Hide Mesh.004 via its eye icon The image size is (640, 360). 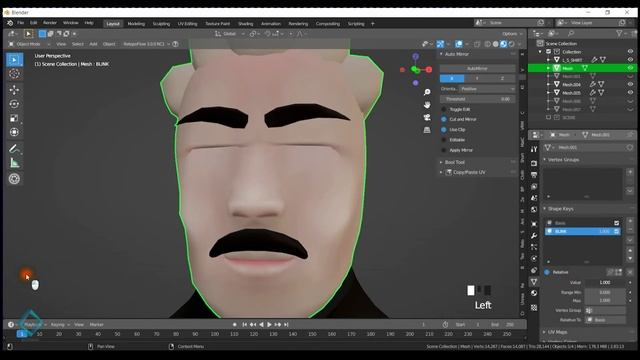click(630, 84)
